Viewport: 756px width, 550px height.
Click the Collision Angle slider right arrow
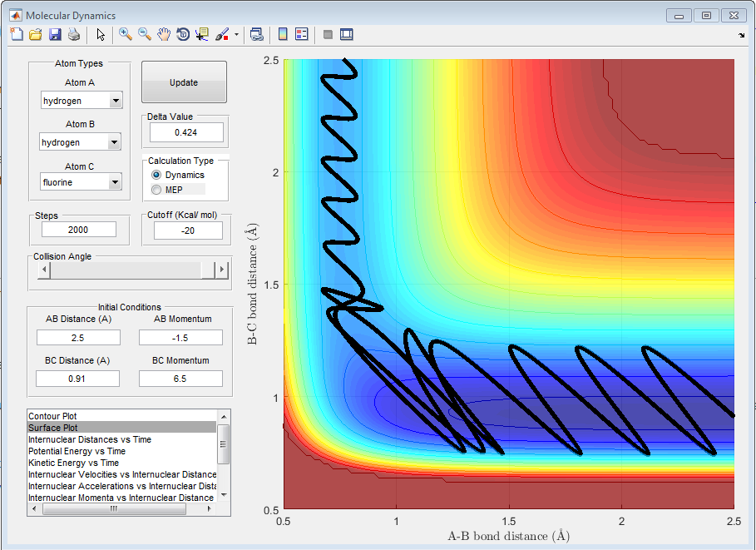pyautogui.click(x=221, y=270)
